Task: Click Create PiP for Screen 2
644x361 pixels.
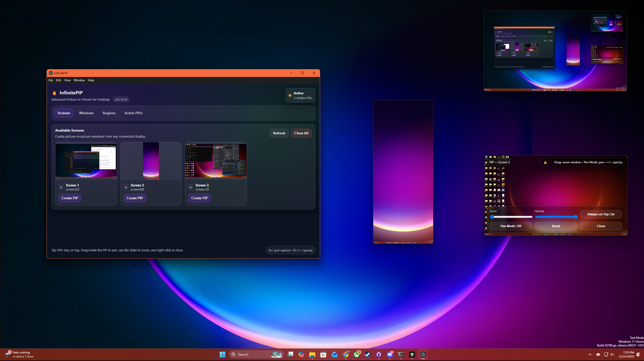Action: (x=134, y=198)
